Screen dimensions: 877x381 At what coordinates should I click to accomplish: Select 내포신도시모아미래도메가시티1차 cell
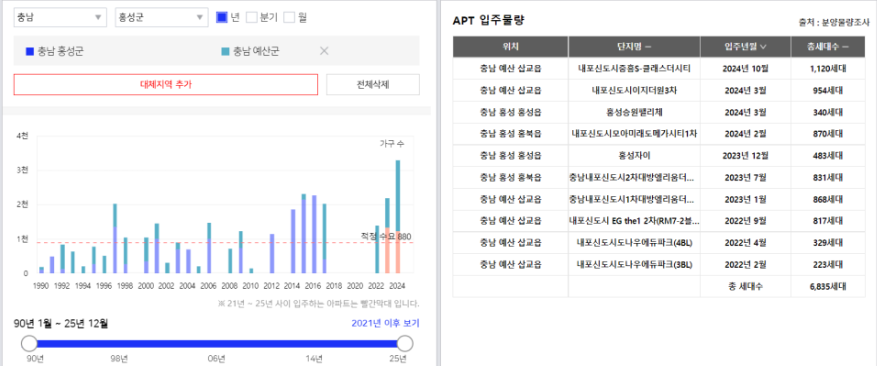point(634,134)
